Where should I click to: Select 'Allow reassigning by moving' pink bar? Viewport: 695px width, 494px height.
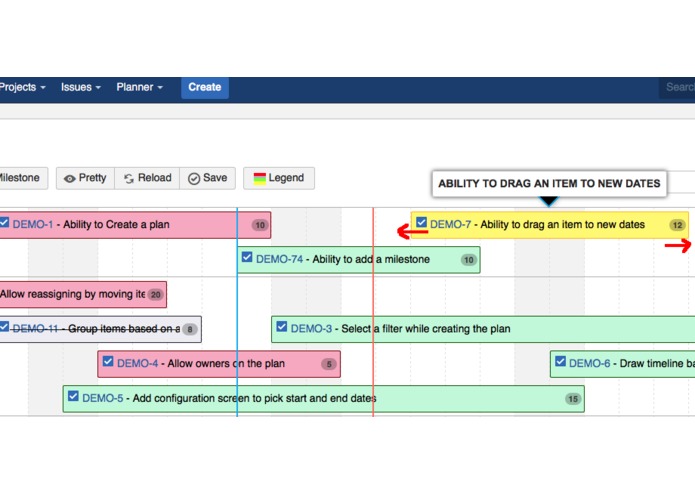[83, 294]
